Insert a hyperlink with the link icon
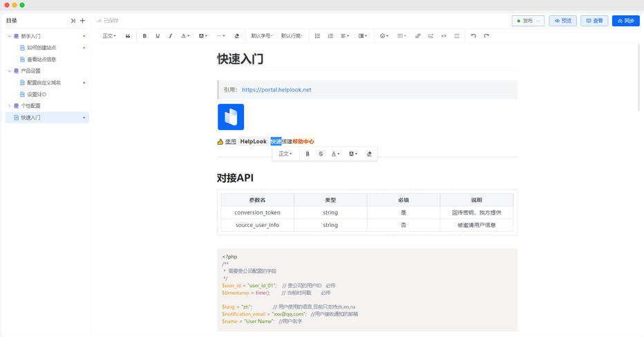The height and width of the screenshot is (337, 644). click(417, 36)
